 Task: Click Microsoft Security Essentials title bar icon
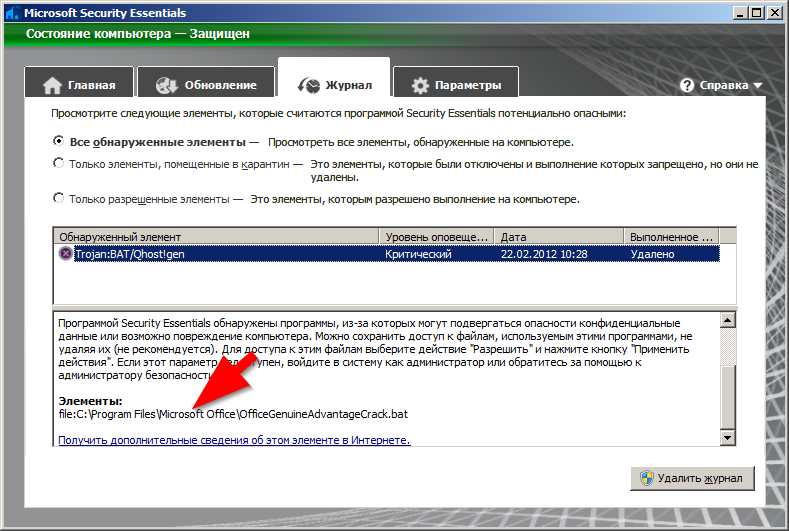point(12,13)
